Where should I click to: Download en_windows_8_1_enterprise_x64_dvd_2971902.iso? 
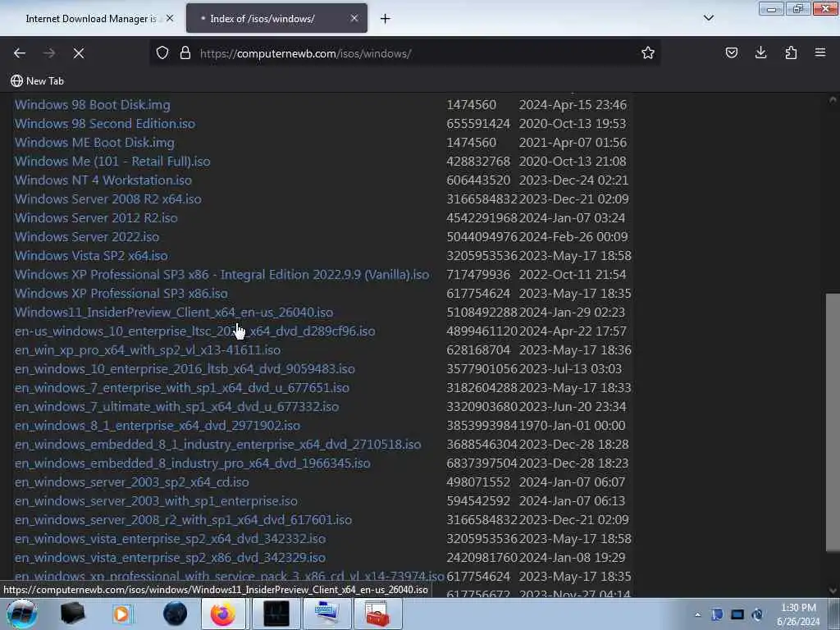point(157,426)
